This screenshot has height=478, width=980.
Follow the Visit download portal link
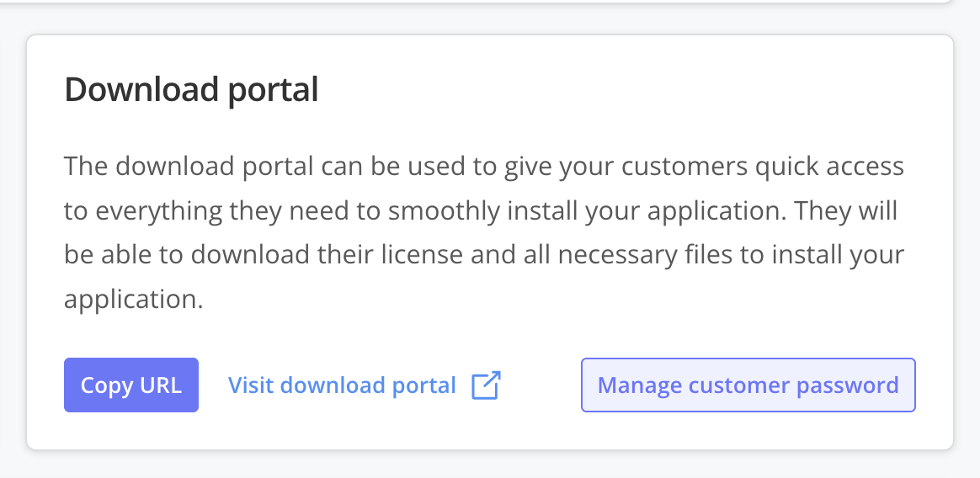(x=342, y=385)
